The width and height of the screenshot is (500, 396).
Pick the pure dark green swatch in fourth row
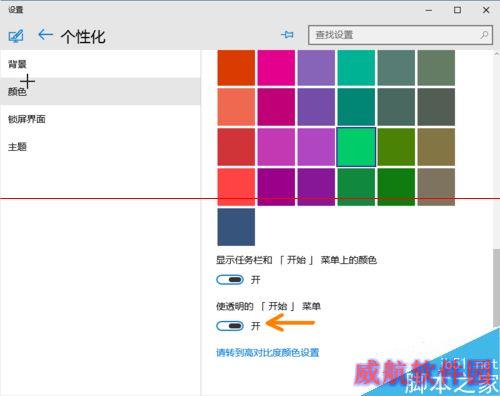click(x=396, y=187)
